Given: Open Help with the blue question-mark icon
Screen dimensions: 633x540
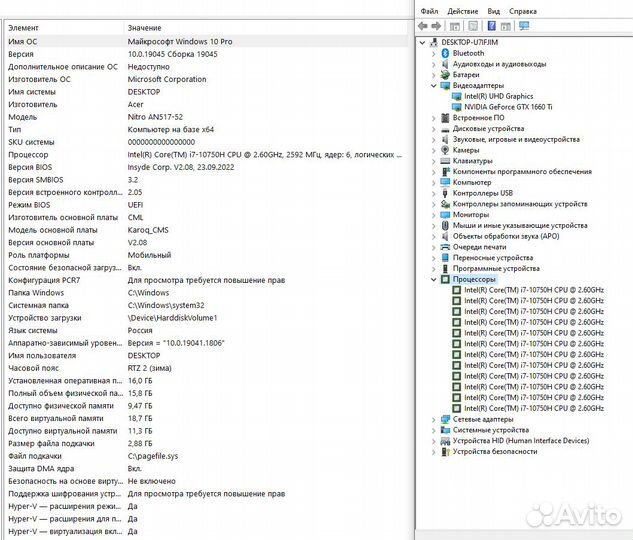Looking at the screenshot, I should 491,26.
